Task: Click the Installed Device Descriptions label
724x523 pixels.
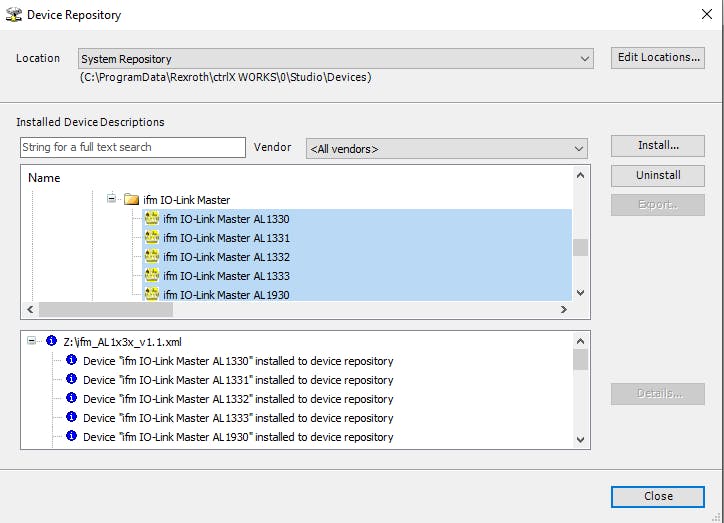Action: tap(90, 122)
